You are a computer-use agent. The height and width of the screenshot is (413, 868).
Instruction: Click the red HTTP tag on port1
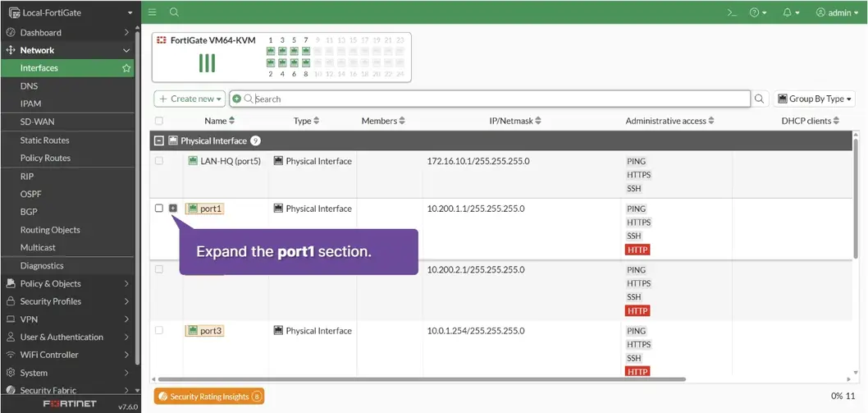(637, 250)
